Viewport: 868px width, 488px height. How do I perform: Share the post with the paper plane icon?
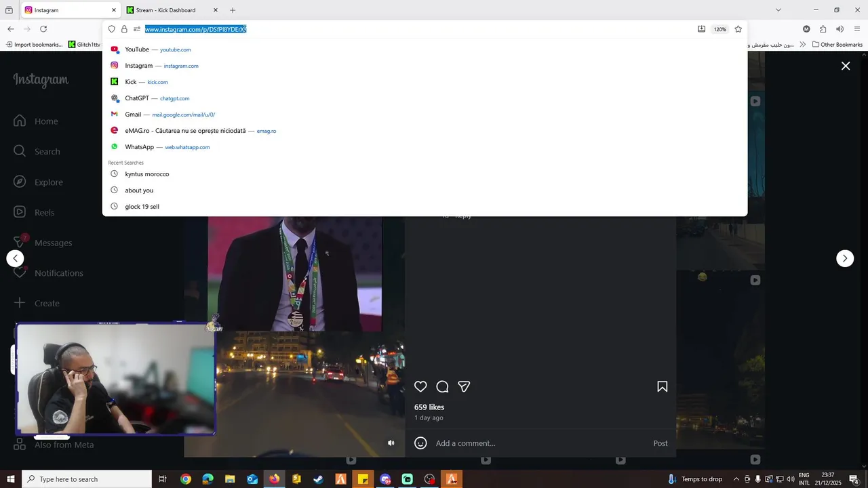click(464, 386)
